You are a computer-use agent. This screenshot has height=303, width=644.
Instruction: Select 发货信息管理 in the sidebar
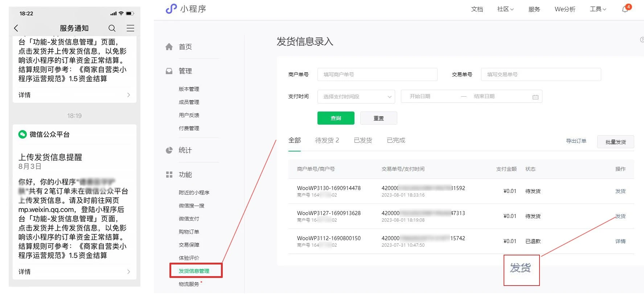click(x=194, y=271)
